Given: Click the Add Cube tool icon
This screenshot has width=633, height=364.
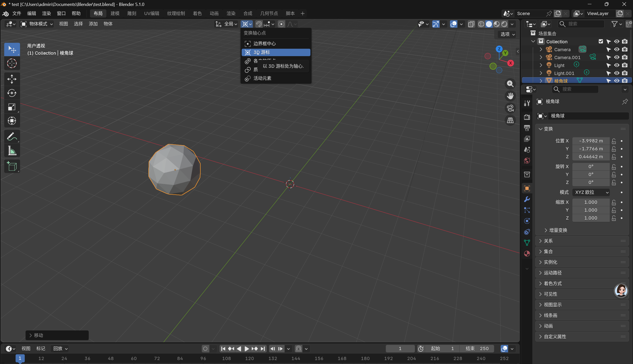Looking at the screenshot, I should [12, 166].
